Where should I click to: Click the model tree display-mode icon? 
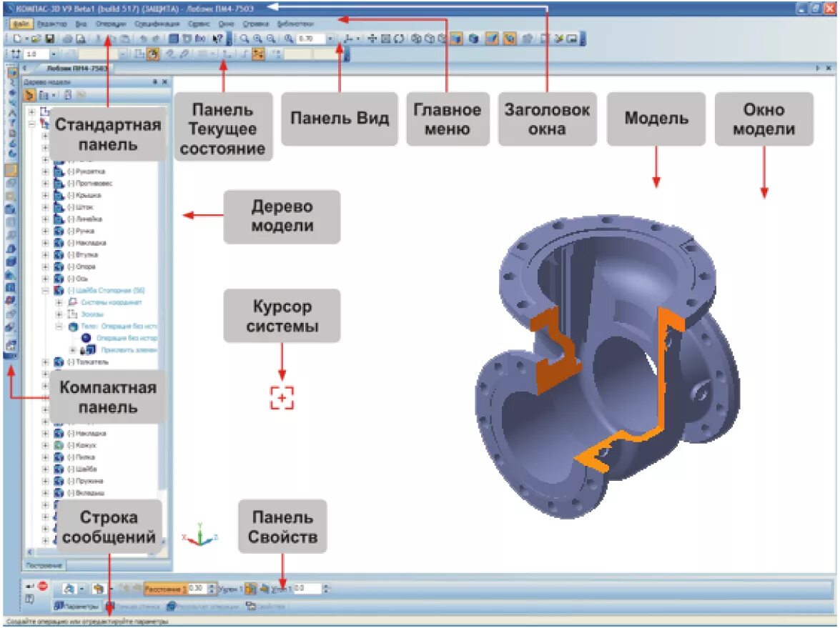(x=44, y=95)
